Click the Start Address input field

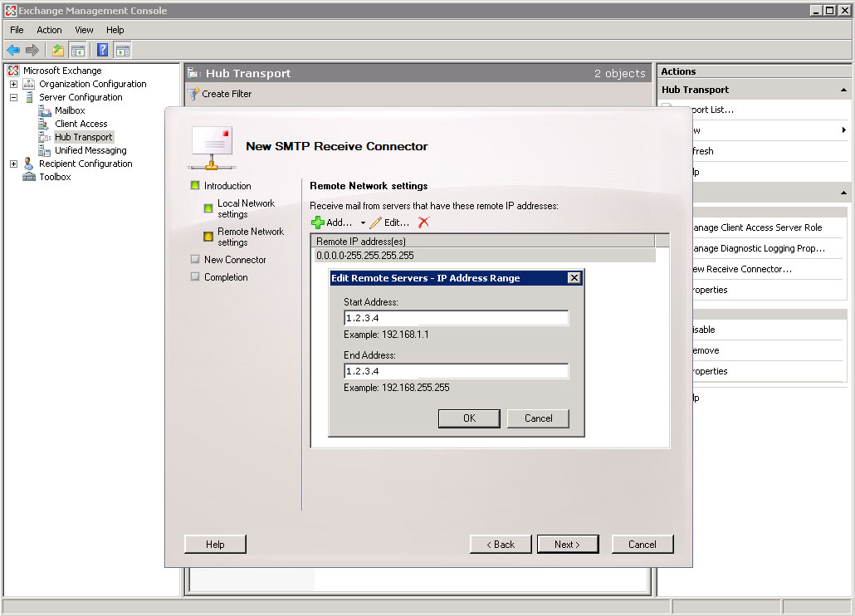coord(456,318)
